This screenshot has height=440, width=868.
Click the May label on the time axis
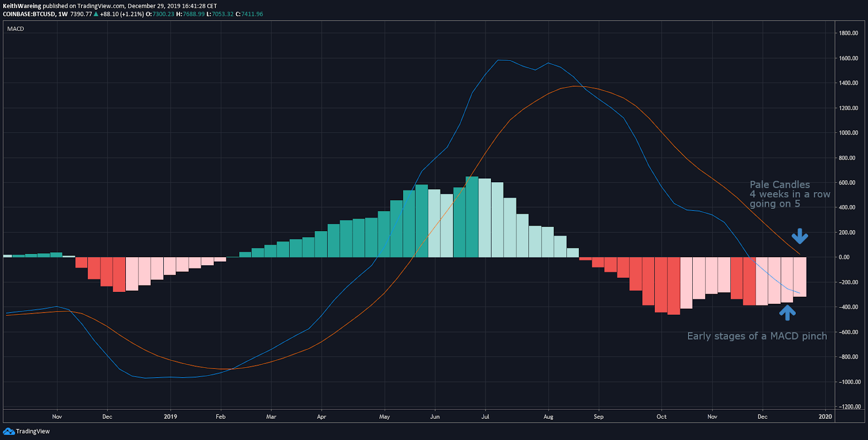(385, 417)
